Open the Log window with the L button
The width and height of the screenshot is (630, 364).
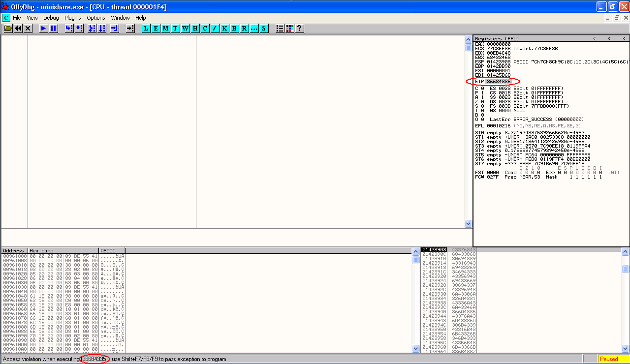point(146,29)
